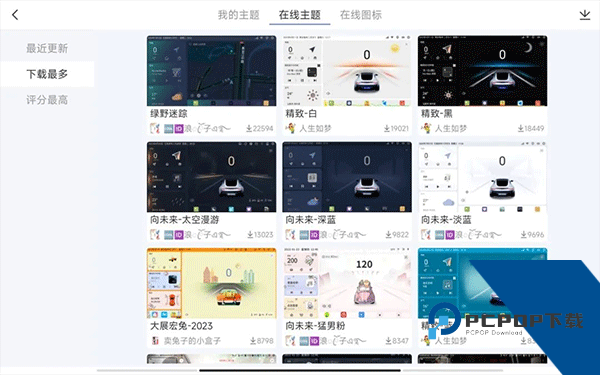This screenshot has width=600, height=375.
Task: Click author name 人生如梦 under 精致-白
Action: [315, 129]
